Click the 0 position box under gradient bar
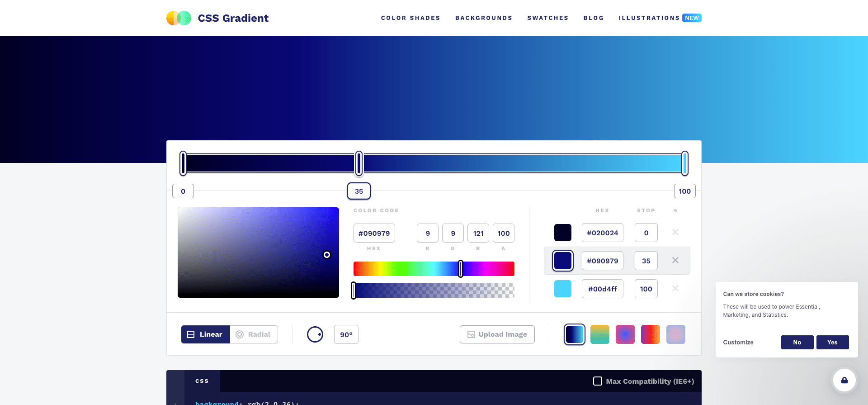This screenshot has height=405, width=868. click(183, 191)
